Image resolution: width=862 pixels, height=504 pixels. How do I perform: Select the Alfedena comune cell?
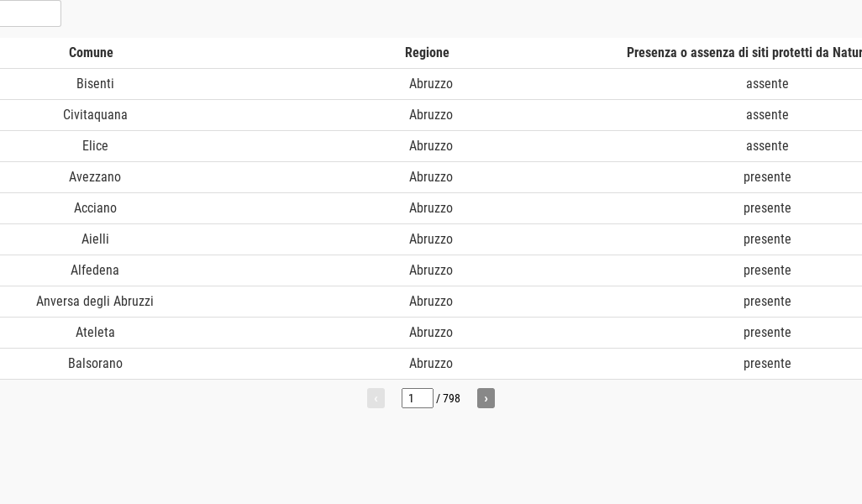(95, 270)
